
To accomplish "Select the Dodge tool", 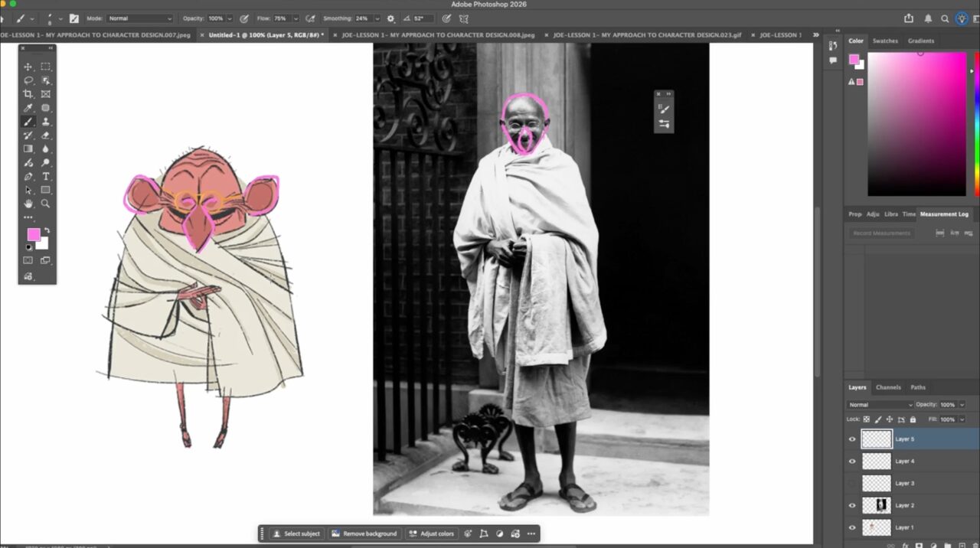I will pyautogui.click(x=45, y=163).
